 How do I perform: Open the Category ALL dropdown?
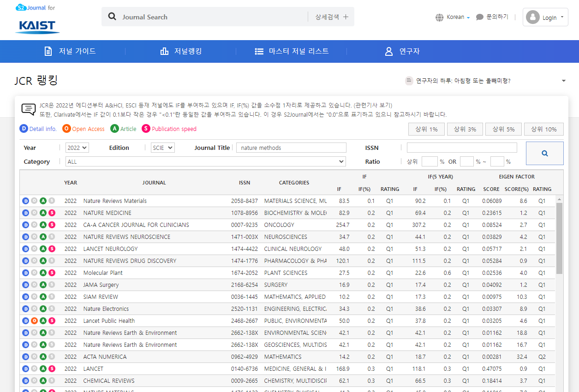pyautogui.click(x=206, y=161)
